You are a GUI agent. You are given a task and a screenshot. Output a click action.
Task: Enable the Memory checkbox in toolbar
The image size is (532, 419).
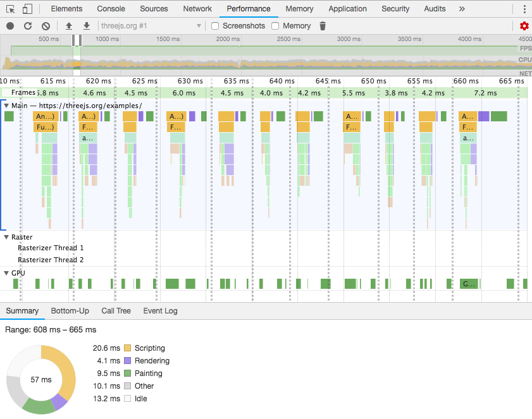[x=275, y=26]
